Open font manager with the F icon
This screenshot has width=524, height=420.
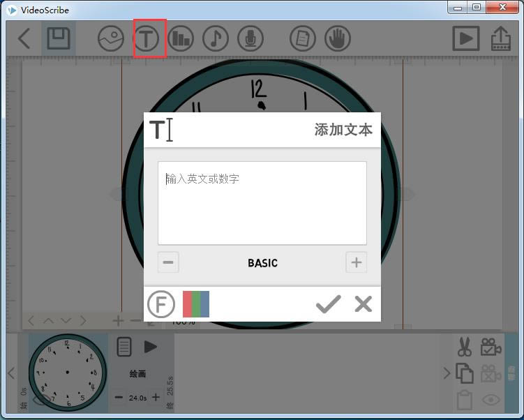coord(161,304)
